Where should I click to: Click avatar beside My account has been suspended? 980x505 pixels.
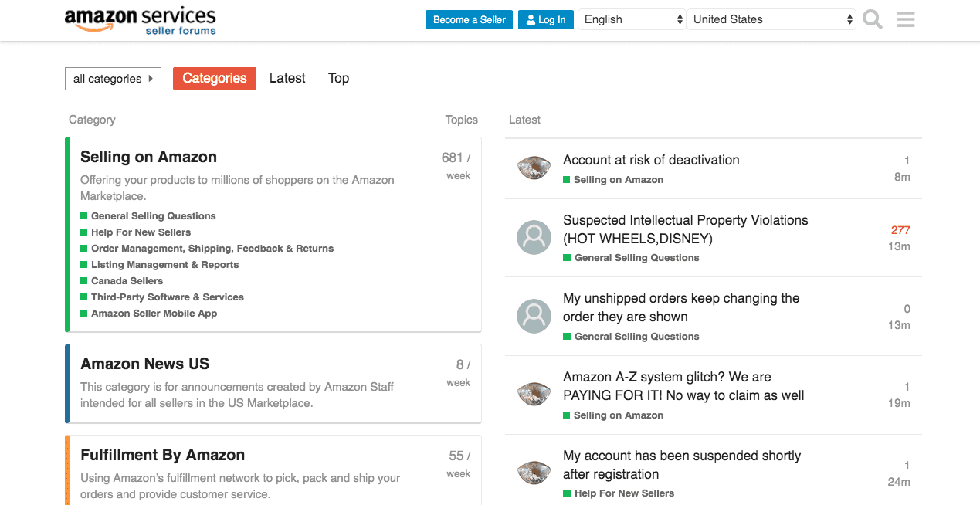[x=534, y=473]
